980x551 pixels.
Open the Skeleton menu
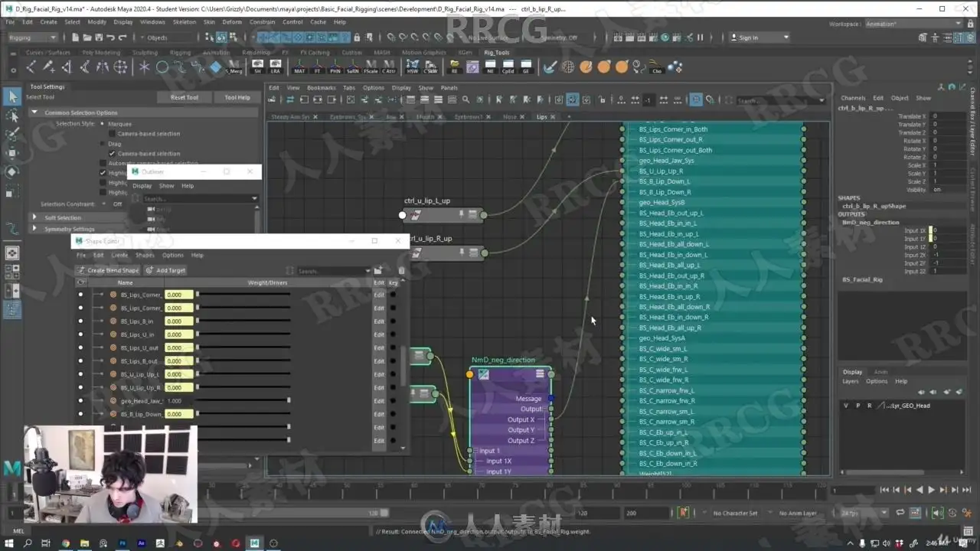pyautogui.click(x=184, y=21)
